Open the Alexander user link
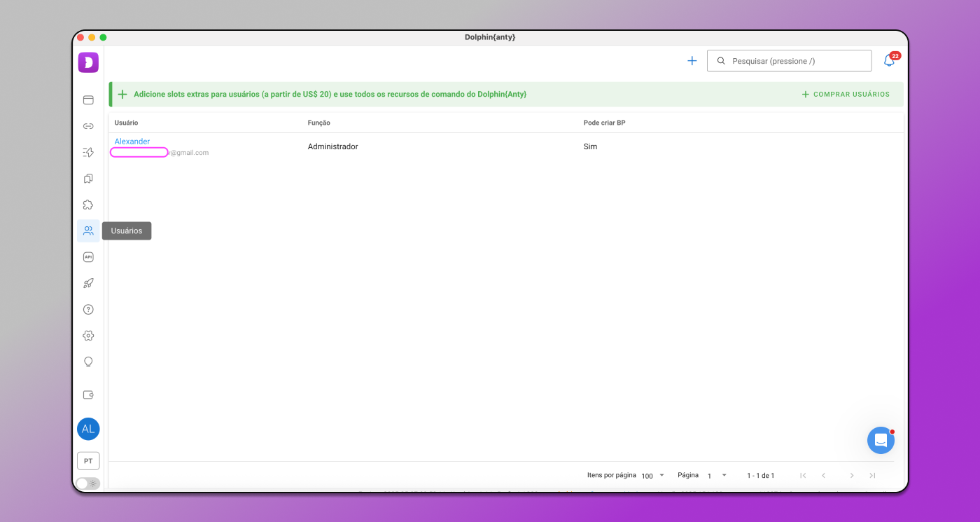Screen dimensions: 980x522 [132, 142]
